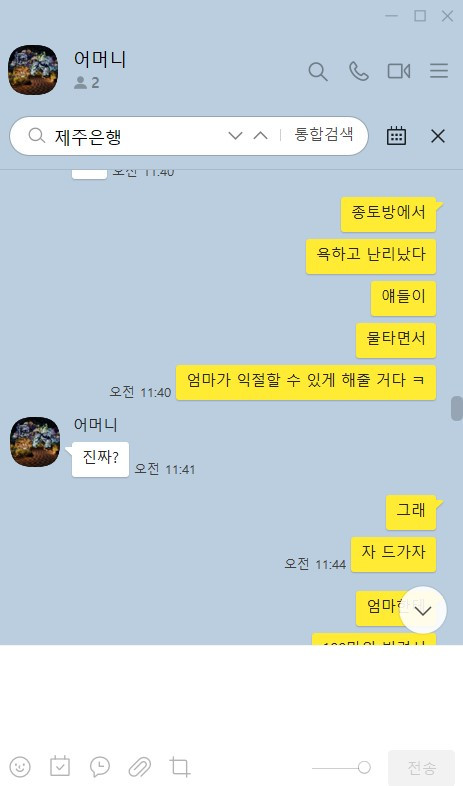Click the 전송 send button
Image resolution: width=463 pixels, height=786 pixels.
421,767
